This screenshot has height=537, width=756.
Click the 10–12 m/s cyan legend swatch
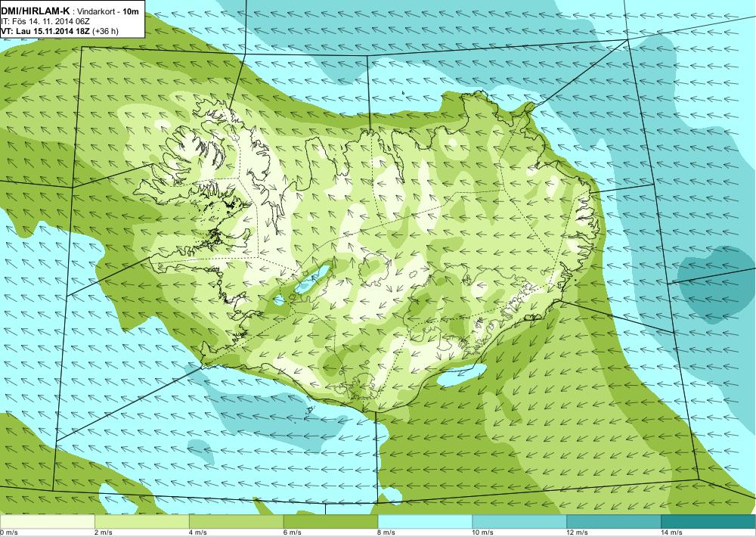coord(520,522)
